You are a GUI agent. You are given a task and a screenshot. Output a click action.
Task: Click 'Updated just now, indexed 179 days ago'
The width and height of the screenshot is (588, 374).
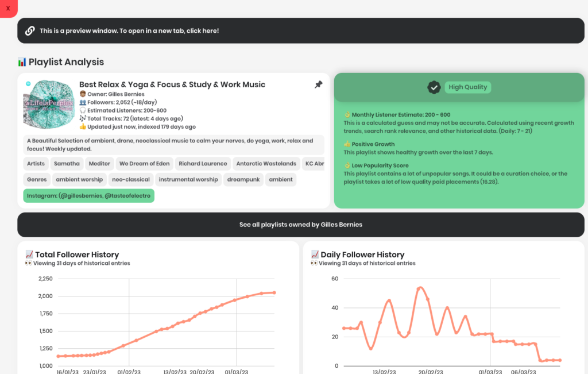point(142,127)
